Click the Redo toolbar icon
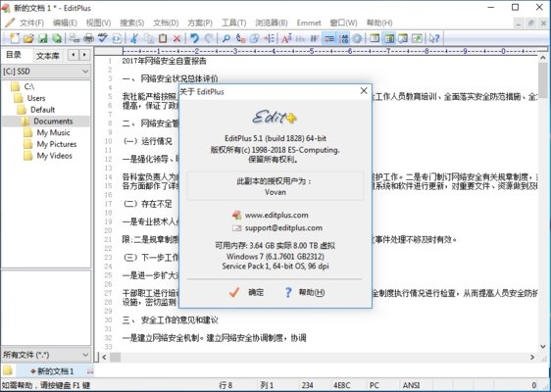This screenshot has height=392, width=551. [x=209, y=38]
